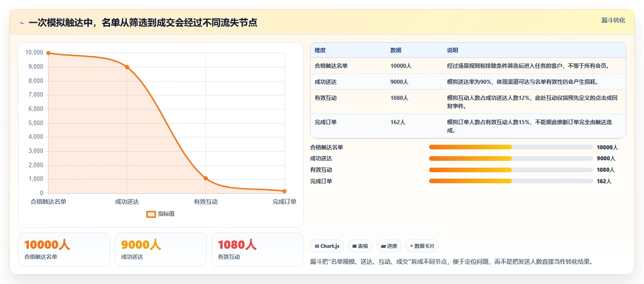Click the 1080人 value beside the progress bar
This screenshot has width=644, height=284.
coord(606,170)
